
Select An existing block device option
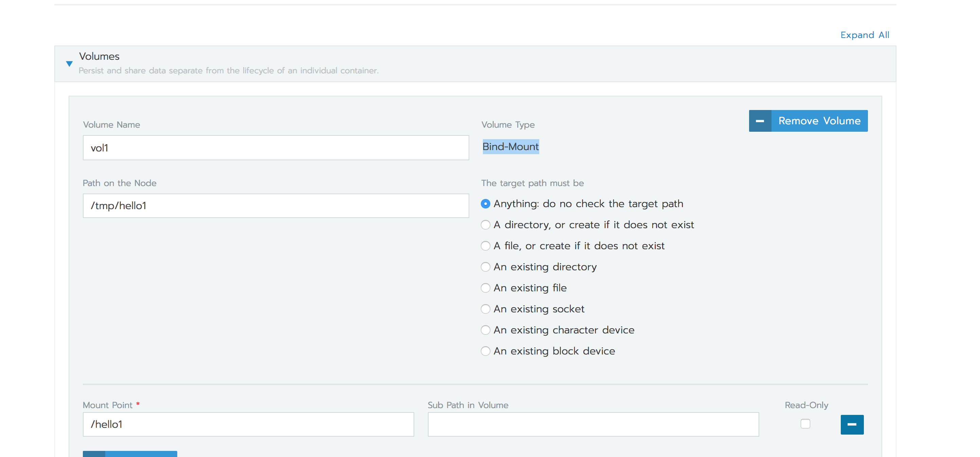pos(486,351)
